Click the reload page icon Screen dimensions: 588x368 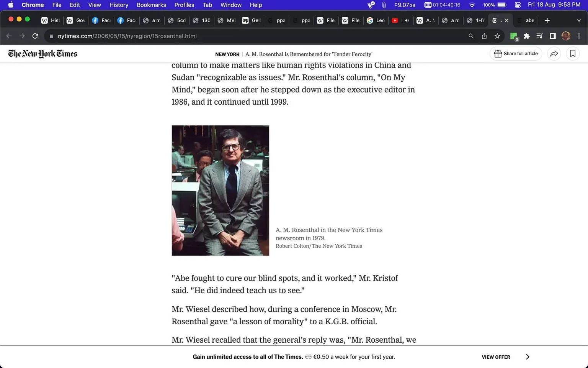click(x=35, y=36)
